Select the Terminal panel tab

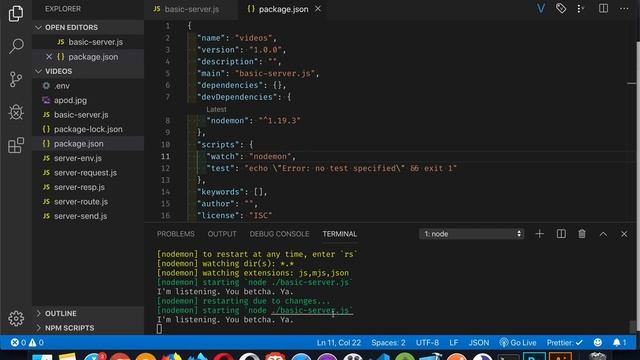340,234
